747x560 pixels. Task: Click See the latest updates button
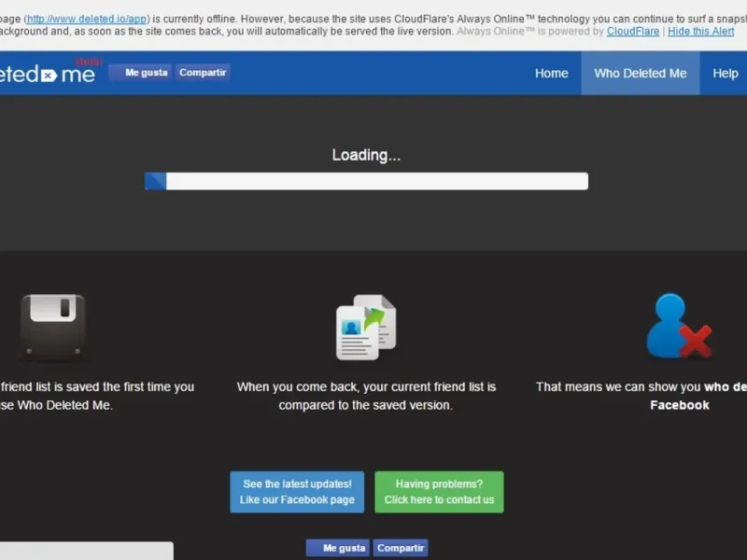click(x=297, y=492)
